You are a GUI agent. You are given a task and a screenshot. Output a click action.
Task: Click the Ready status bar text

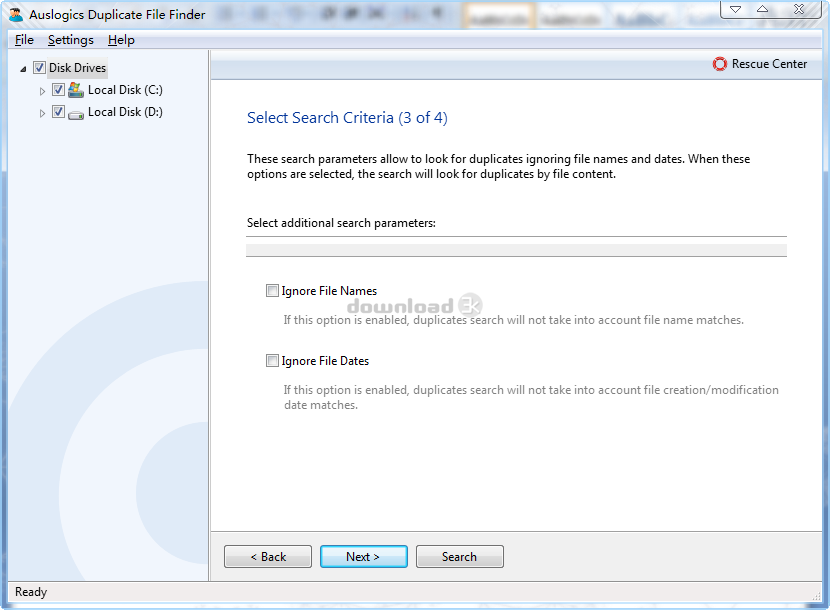point(31,591)
